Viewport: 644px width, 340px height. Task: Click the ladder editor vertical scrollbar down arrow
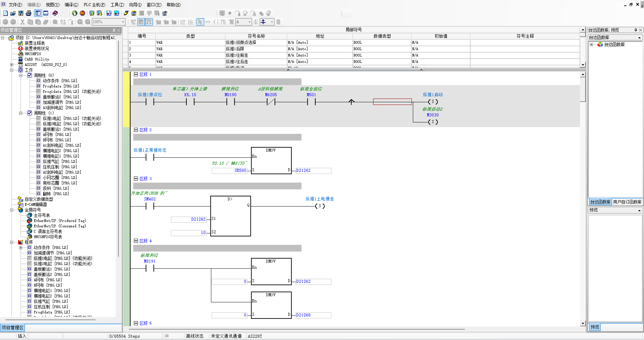[x=583, y=324]
